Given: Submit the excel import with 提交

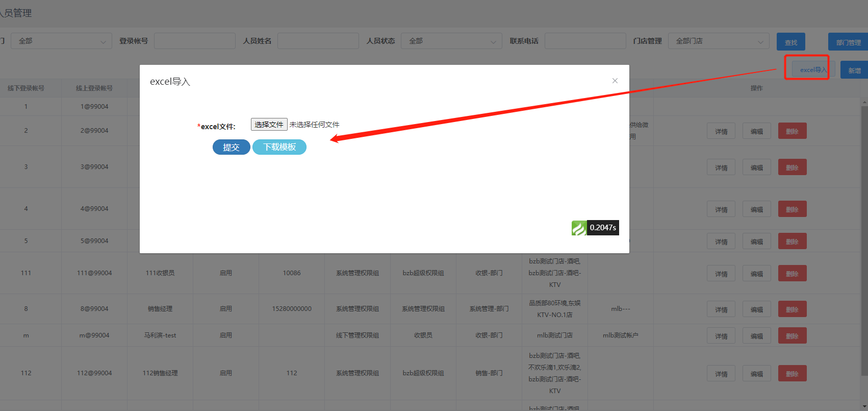Looking at the screenshot, I should tap(231, 147).
